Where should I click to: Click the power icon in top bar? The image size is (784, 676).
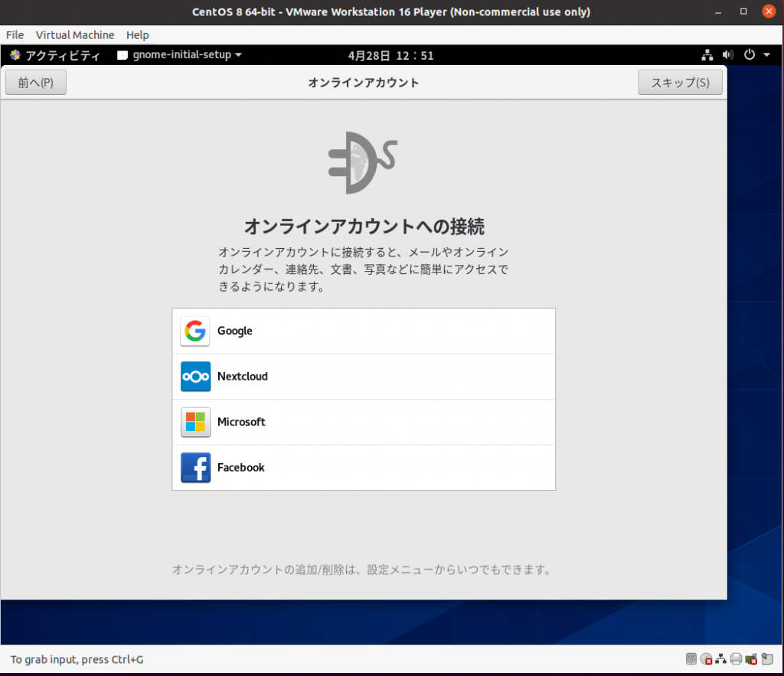click(x=750, y=55)
